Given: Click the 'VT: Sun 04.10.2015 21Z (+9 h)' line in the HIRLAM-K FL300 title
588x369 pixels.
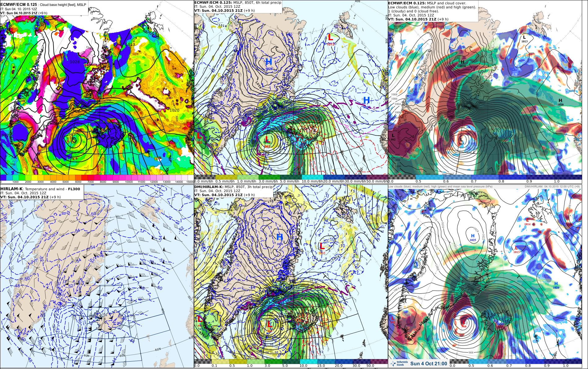Looking at the screenshot, I should pyautogui.click(x=30, y=197).
